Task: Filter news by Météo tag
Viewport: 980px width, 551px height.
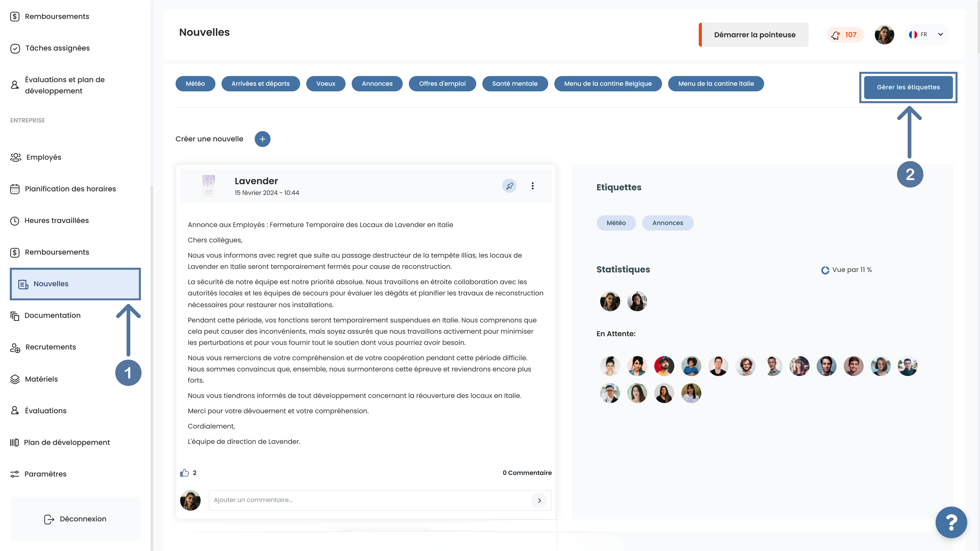Action: pos(195,84)
